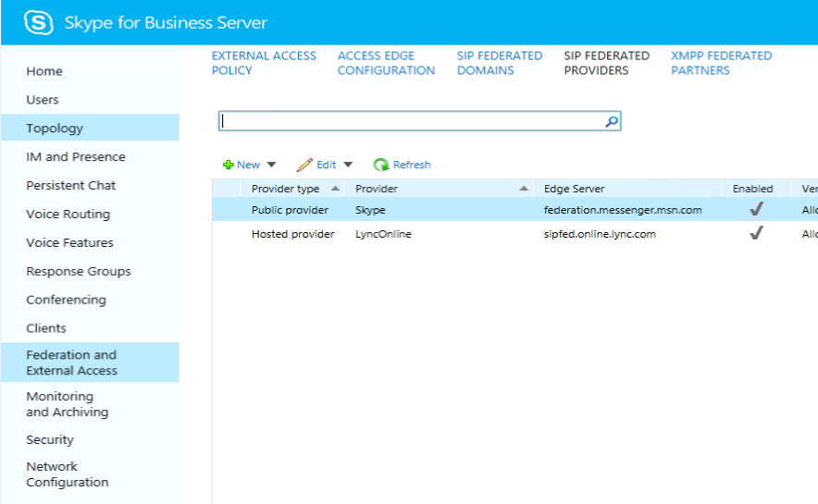Open Conferencing section
Viewport: 818px width, 504px height.
pos(66,301)
